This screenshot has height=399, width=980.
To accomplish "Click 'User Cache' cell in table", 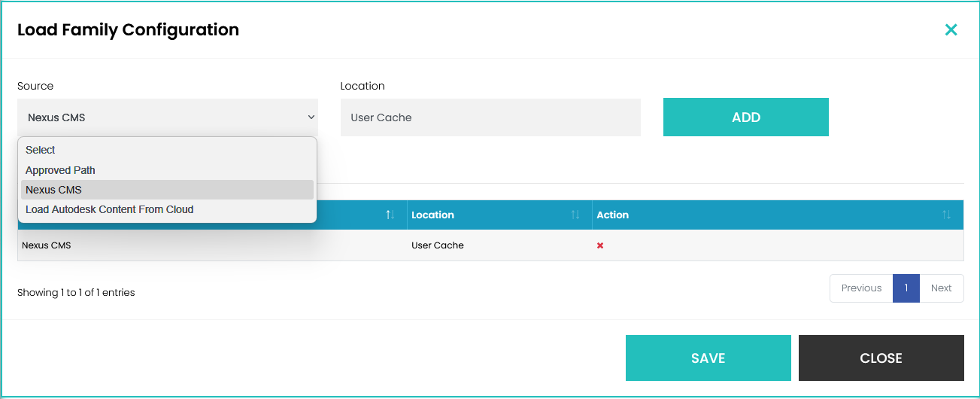I will pos(438,245).
